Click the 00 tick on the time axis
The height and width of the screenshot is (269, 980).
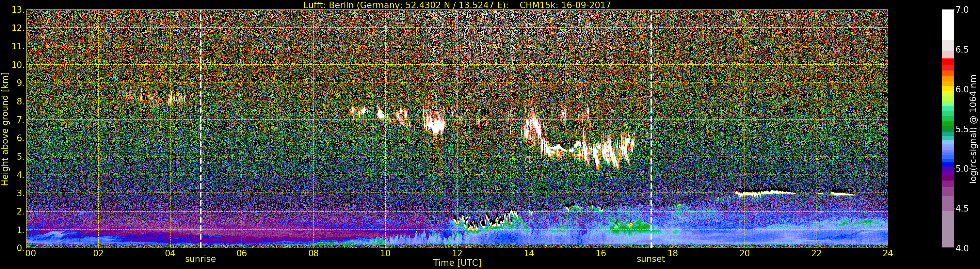pos(30,253)
